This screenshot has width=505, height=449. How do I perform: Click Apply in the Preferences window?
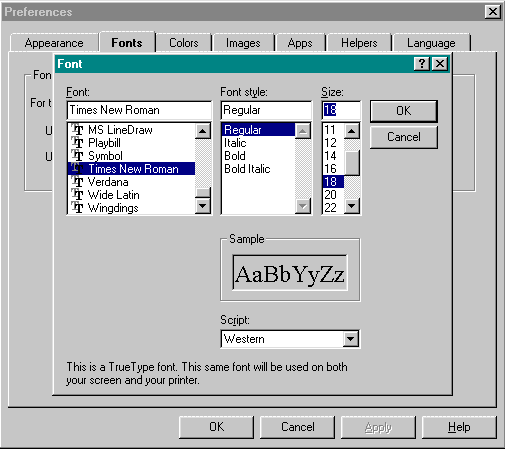pyautogui.click(x=378, y=427)
